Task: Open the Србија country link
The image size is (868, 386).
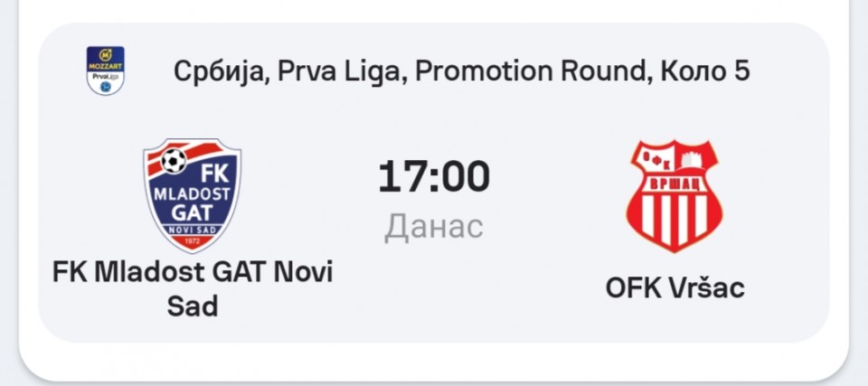Action: [x=221, y=71]
